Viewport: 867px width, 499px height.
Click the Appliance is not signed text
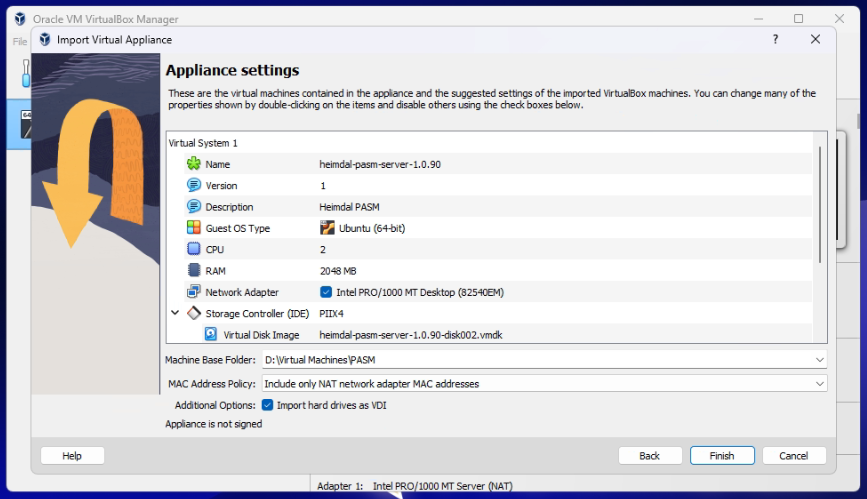point(213,424)
